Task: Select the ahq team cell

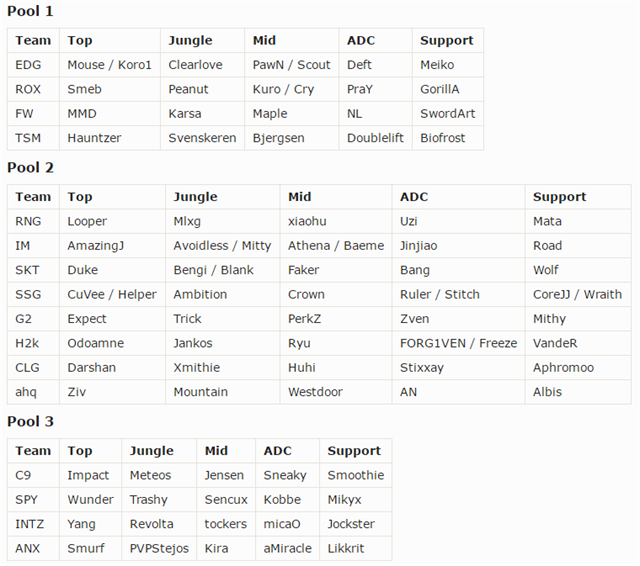Action: click(x=26, y=392)
